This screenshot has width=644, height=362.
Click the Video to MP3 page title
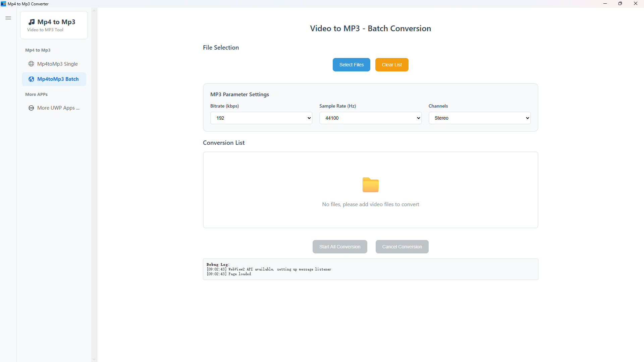tap(370, 28)
